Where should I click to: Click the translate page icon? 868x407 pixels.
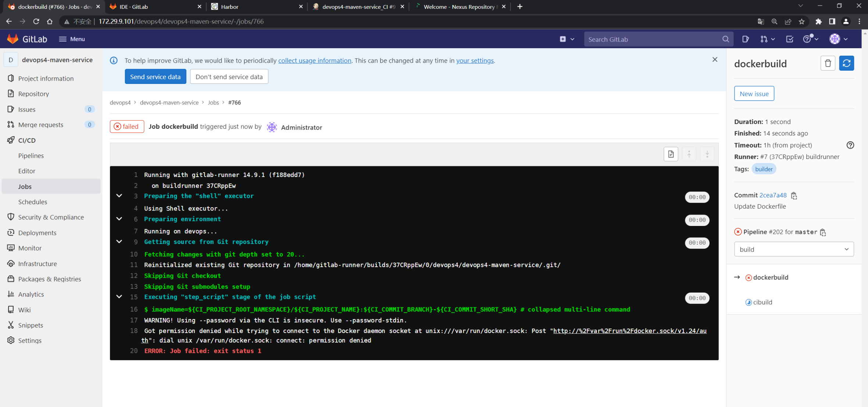click(x=761, y=21)
